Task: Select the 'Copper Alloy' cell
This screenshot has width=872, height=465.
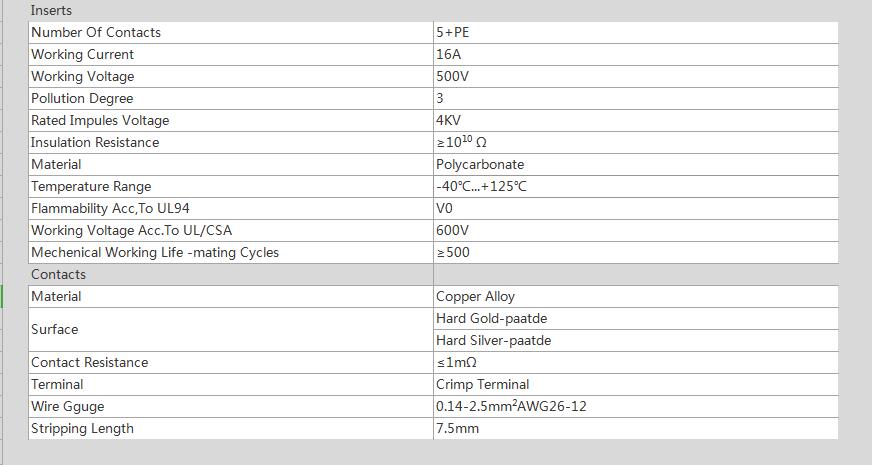Action: (636, 296)
